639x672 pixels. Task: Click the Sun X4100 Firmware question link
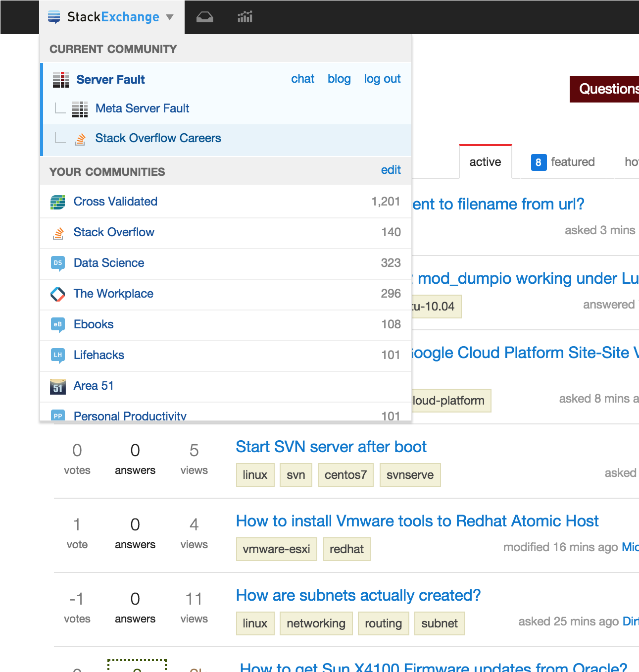[x=434, y=667]
